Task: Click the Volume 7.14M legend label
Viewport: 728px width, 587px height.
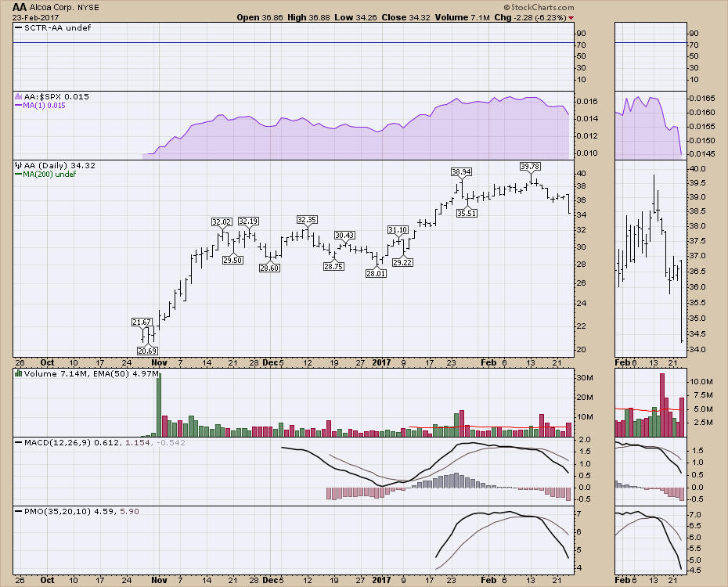Action: pos(58,373)
